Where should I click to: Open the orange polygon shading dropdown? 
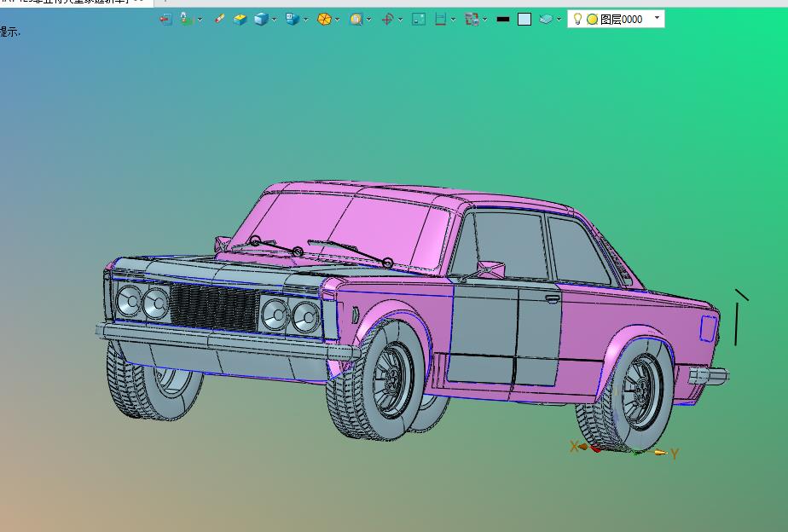pyautogui.click(x=337, y=20)
